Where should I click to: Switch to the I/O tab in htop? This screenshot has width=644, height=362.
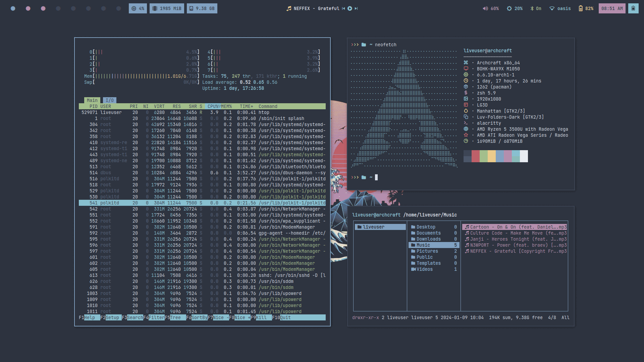click(110, 100)
